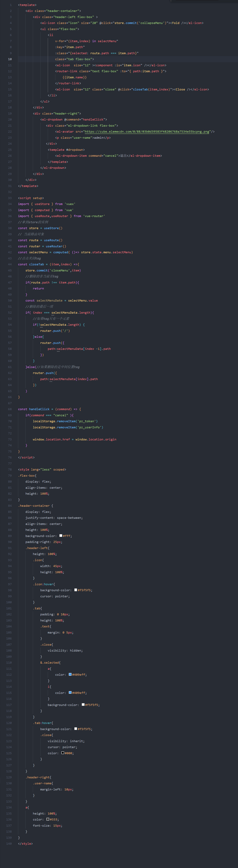Image resolution: width=238 pixels, height=868 pixels.
Task: Click visibility value hidden
Action: (x=75, y=650)
